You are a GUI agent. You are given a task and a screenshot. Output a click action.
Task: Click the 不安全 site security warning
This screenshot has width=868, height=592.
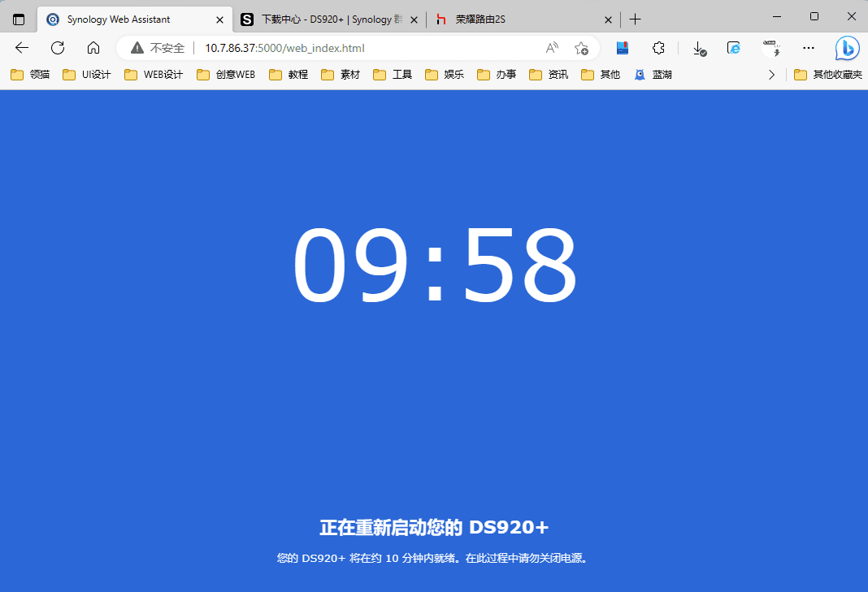point(158,48)
